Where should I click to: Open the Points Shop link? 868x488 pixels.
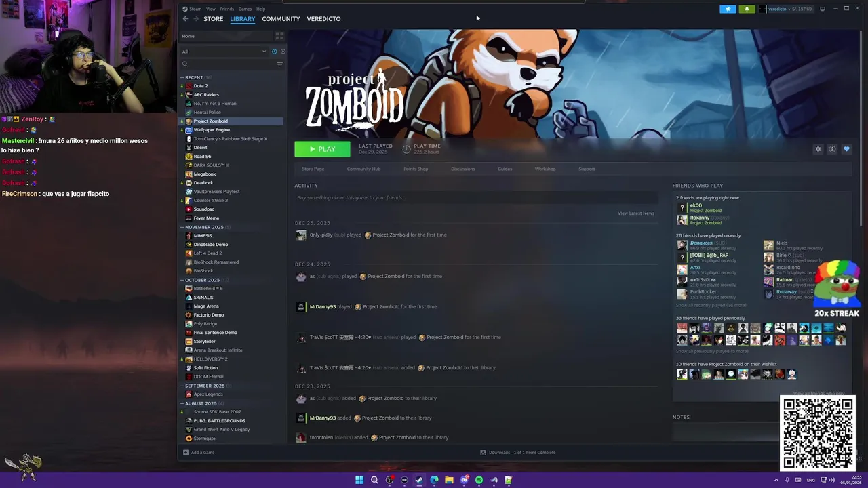click(416, 169)
